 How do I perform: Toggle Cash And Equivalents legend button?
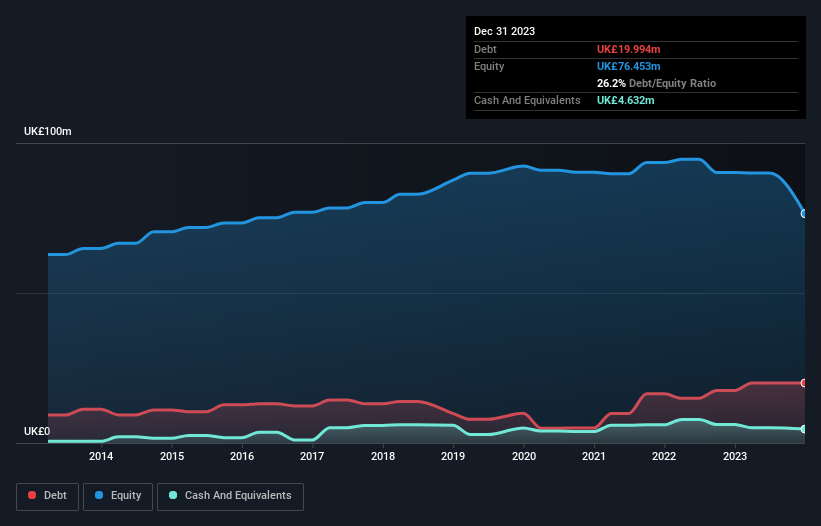coord(230,496)
